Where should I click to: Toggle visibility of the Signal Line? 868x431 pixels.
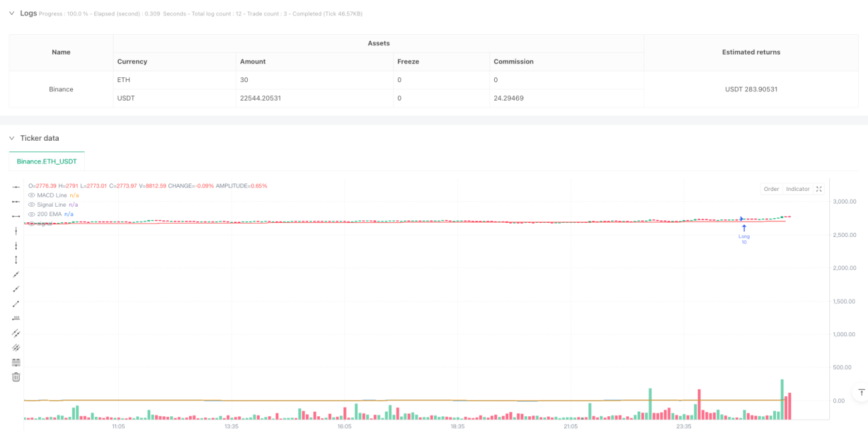(31, 204)
